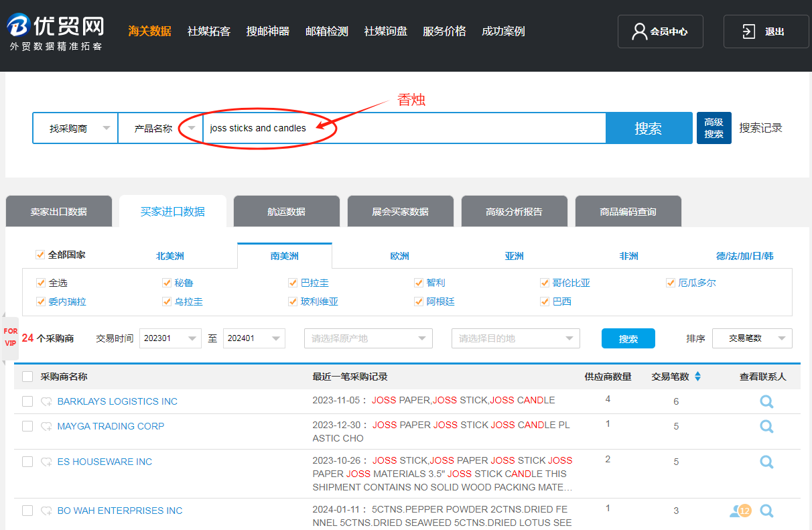This screenshot has width=812, height=530.
Task: Open the 高级分析报告 tab
Action: [x=515, y=212]
